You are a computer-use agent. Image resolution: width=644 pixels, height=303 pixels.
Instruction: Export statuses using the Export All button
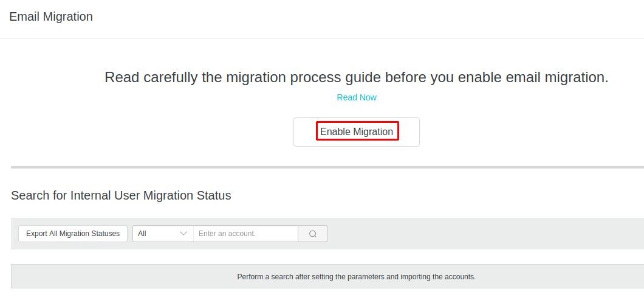[x=73, y=234]
